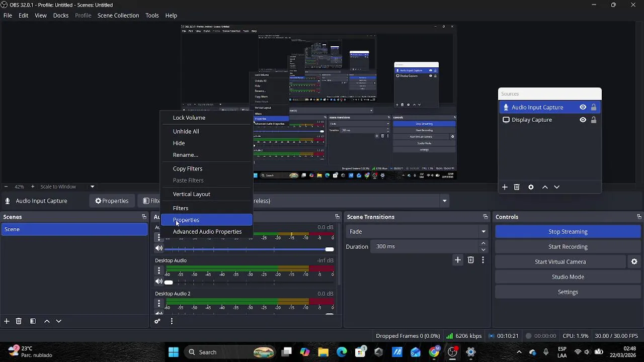644x362 pixels.
Task: Move the scene up with the arrow
Action: pos(47,321)
